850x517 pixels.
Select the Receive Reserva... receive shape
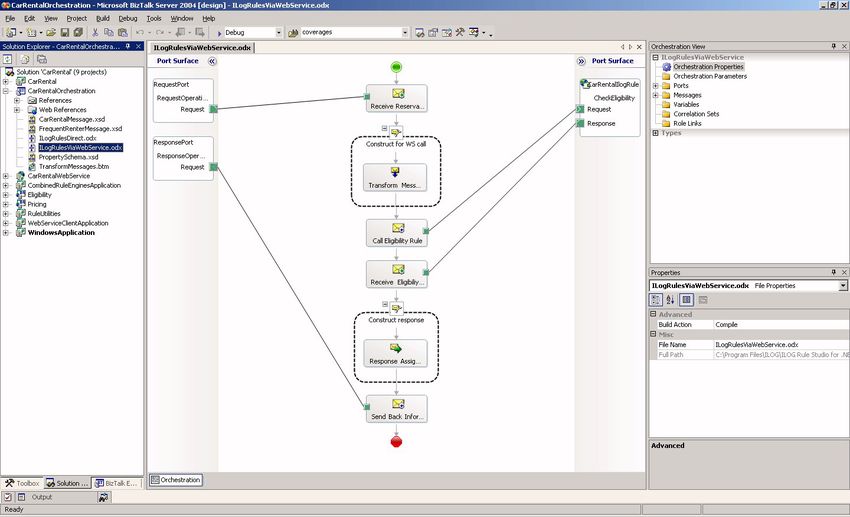(x=397, y=98)
